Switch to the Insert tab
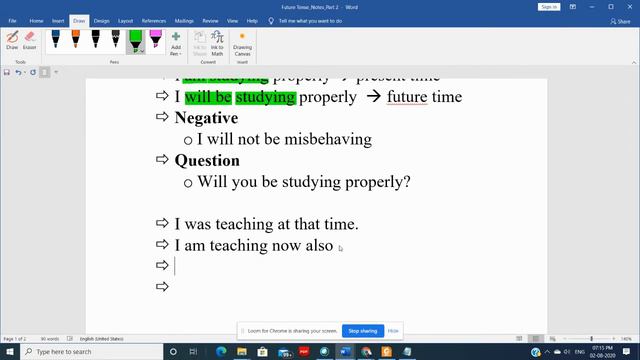The image size is (640, 360). pyautogui.click(x=58, y=21)
